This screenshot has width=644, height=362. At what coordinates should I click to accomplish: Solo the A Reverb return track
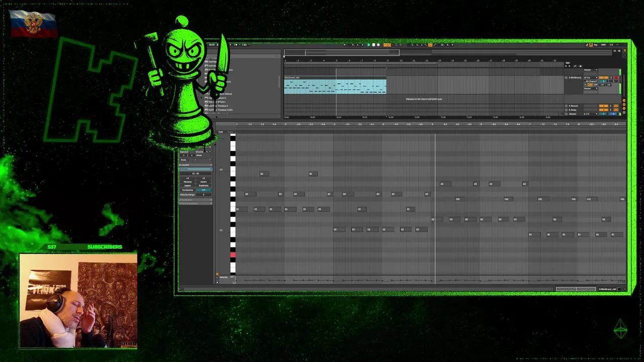pos(611,106)
